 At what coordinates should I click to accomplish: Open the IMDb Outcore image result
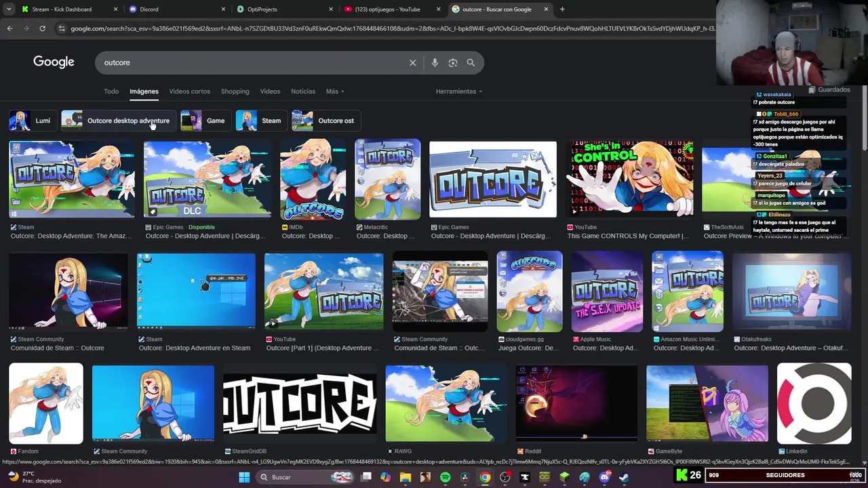pyautogui.click(x=313, y=179)
